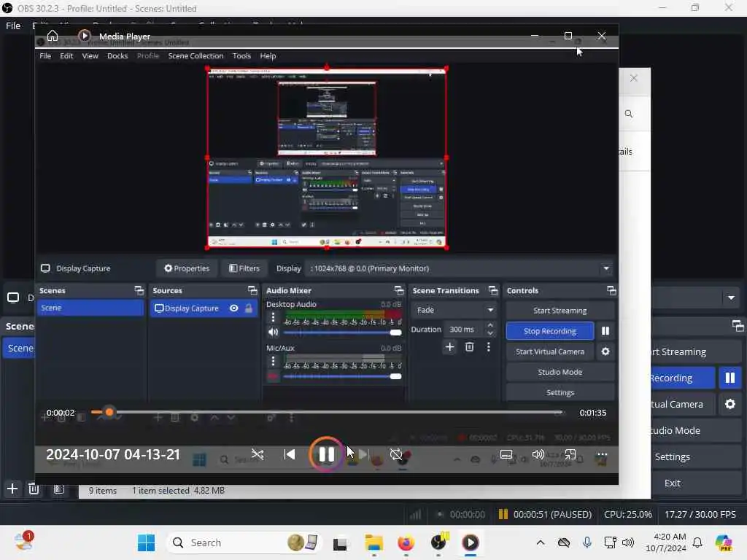Toggle repeat mode in Media Player
The height and width of the screenshot is (560, 747).
(396, 454)
